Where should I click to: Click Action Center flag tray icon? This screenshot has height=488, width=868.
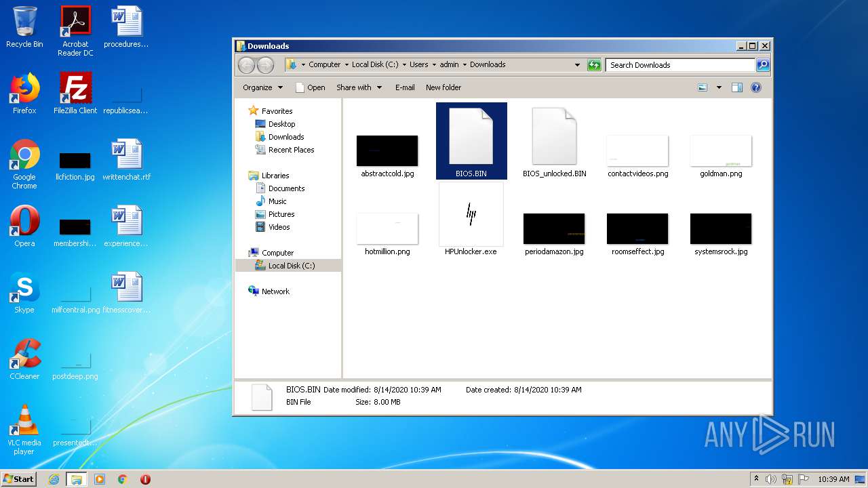(x=803, y=479)
